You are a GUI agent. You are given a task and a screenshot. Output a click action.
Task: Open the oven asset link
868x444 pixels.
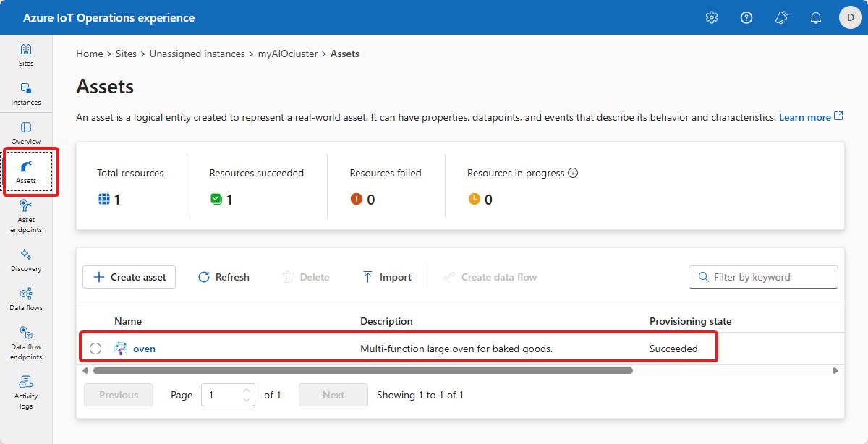(144, 349)
